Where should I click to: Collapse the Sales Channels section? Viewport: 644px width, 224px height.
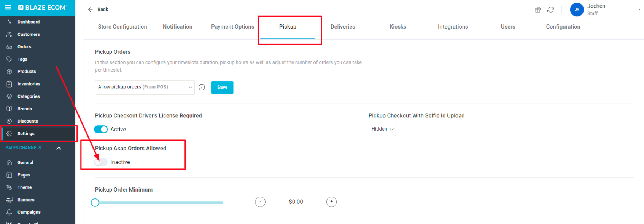click(x=59, y=148)
